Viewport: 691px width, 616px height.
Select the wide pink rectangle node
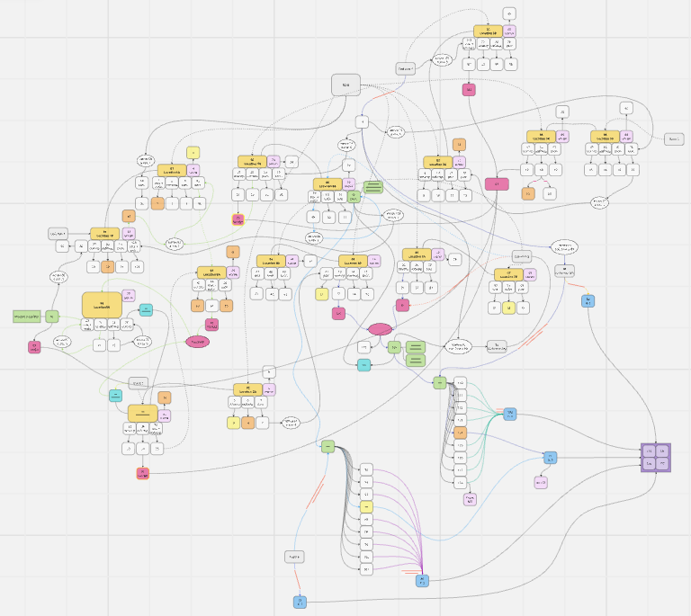click(x=497, y=183)
